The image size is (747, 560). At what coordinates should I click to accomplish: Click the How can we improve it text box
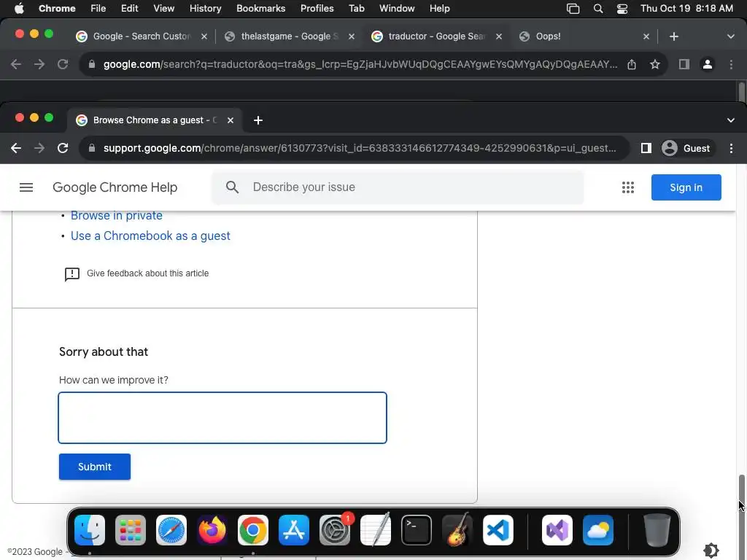tap(222, 418)
